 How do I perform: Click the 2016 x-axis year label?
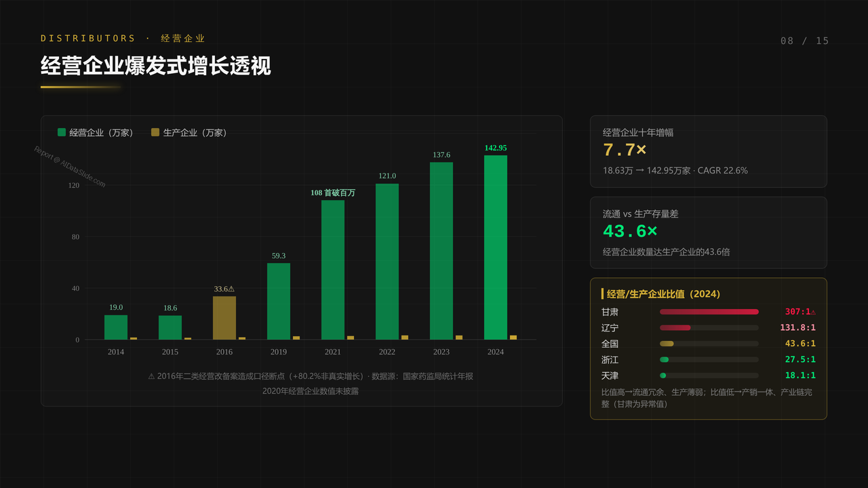224,352
